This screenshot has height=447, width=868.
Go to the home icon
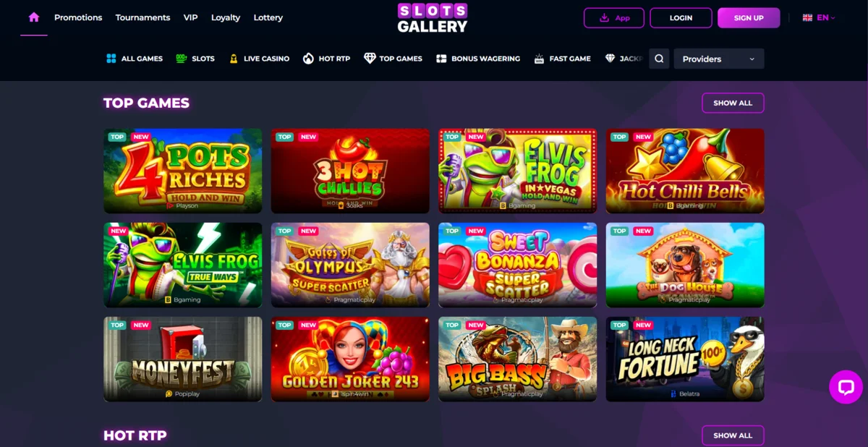pos(34,17)
